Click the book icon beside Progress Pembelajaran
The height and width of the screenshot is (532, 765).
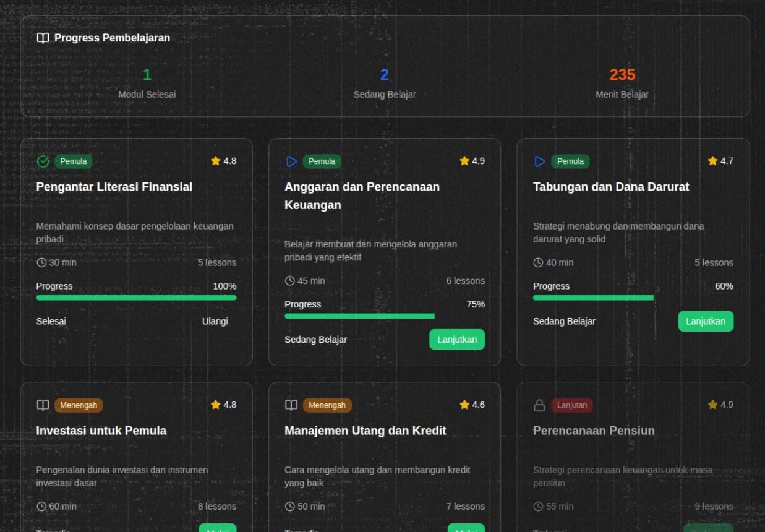43,38
